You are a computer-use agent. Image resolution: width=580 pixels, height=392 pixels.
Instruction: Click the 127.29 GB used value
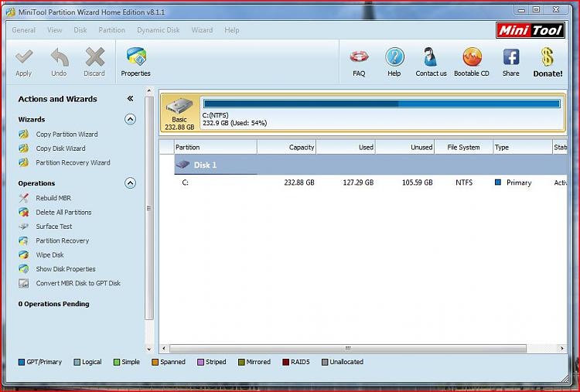[358, 182]
